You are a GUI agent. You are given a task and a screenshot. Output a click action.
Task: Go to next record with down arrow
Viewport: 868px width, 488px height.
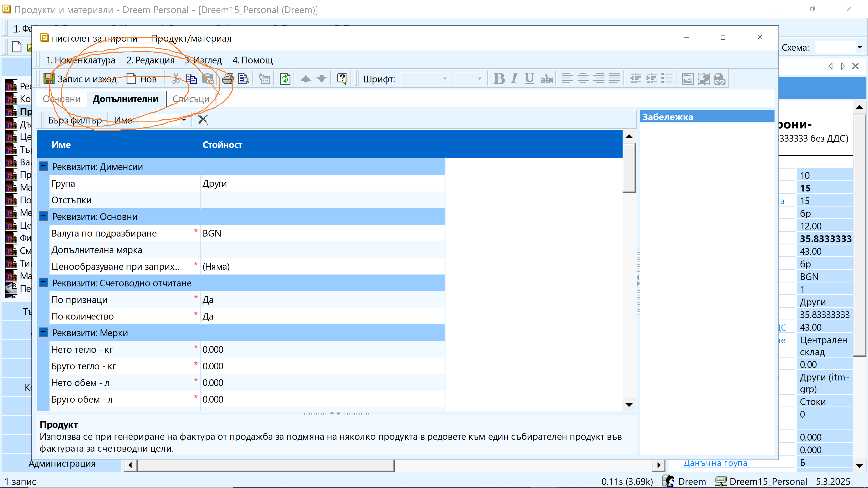click(322, 79)
